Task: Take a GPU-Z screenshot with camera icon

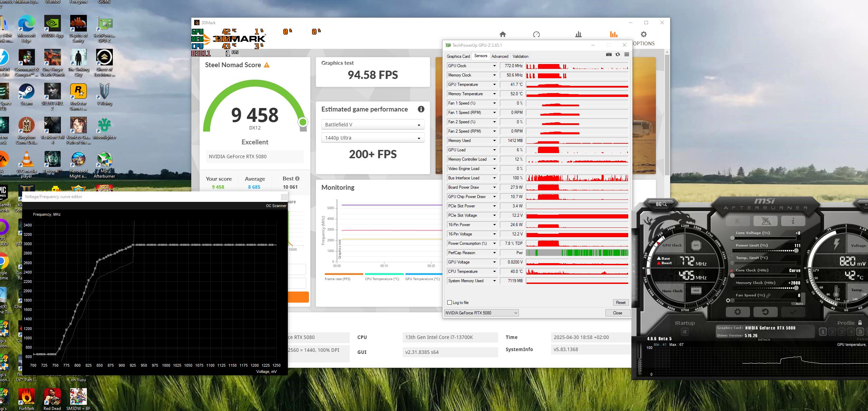Action: (609, 55)
